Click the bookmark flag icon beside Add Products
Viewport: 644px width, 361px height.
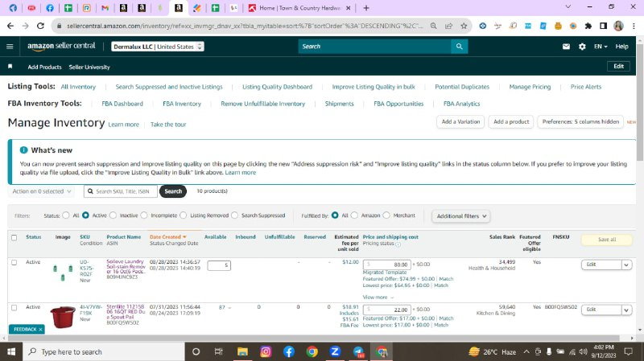click(10, 67)
